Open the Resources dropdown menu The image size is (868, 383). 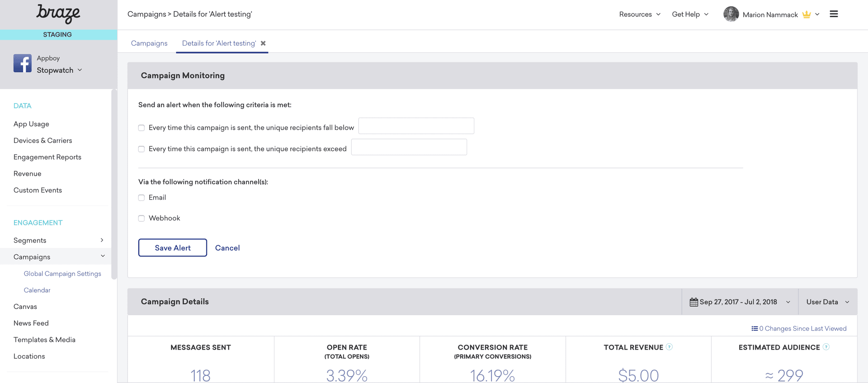click(640, 14)
